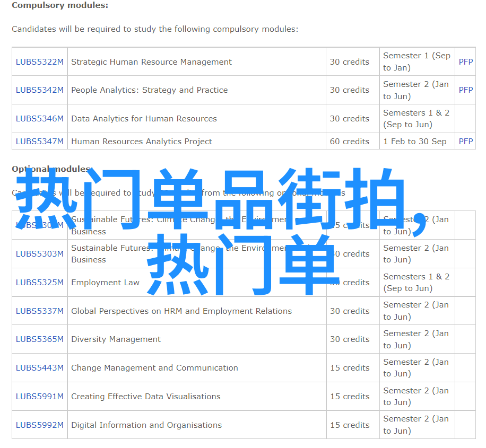The image size is (486, 448).
Task: Click the Compulsory modules heading
Action: pyautogui.click(x=60, y=5)
